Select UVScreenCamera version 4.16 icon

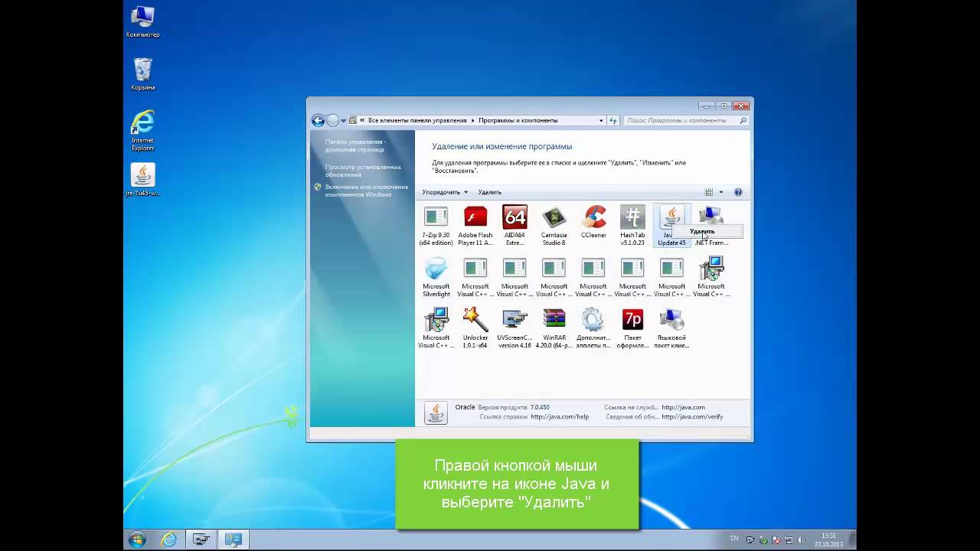pyautogui.click(x=514, y=328)
